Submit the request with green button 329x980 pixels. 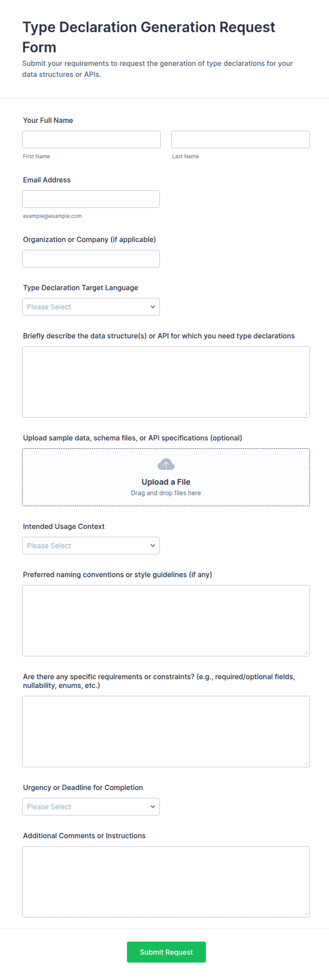click(166, 952)
